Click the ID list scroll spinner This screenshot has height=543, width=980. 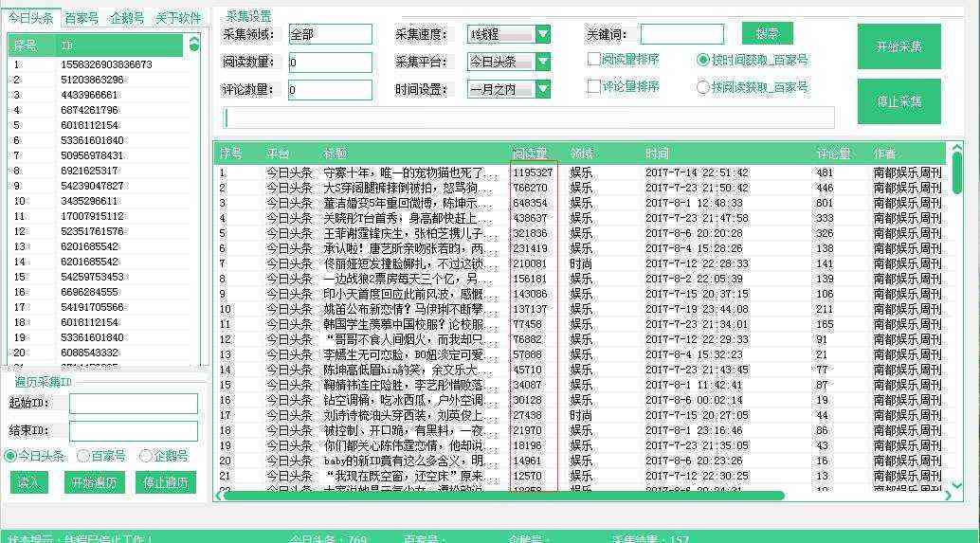[193, 44]
